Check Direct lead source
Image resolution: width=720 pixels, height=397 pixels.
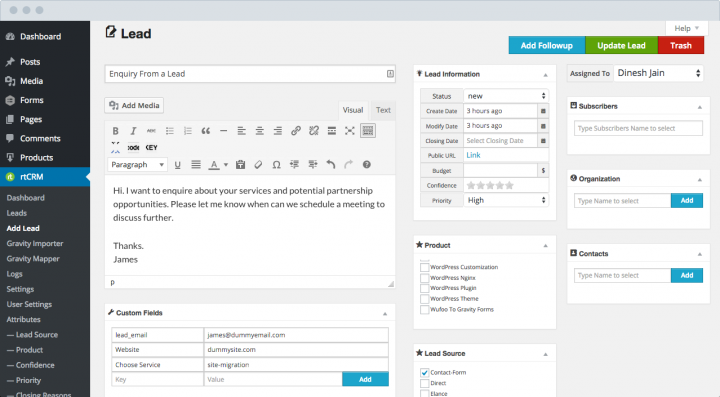(424, 383)
